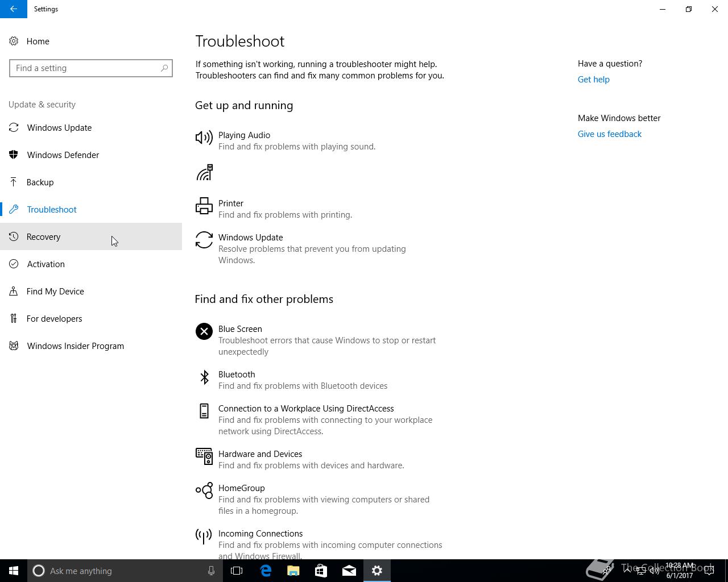Select the Bluetooth troubleshooter label
Screen dimensions: 728x582
[237, 375]
